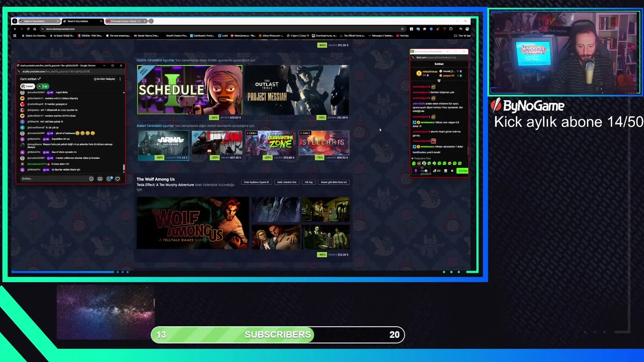Viewport: 644px width, 362px height.
Task: Click YouTube chat scrollbar up arrow
Action: 124,93
